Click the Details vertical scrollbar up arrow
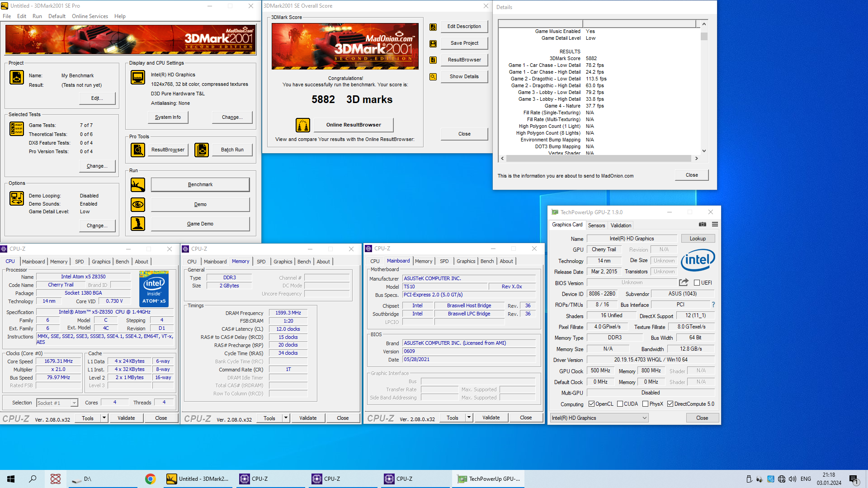 click(704, 24)
